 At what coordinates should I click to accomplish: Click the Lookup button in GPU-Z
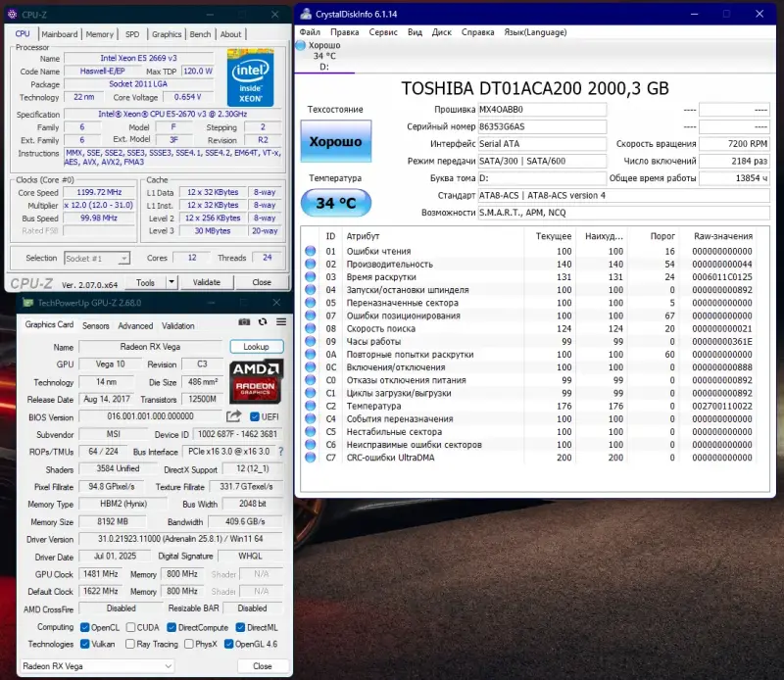(256, 347)
